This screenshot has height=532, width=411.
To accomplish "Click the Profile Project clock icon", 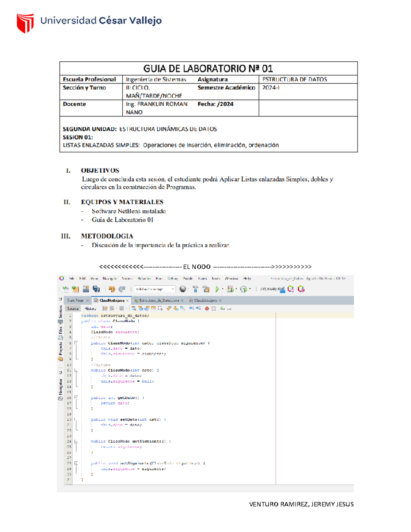I will coord(244,289).
